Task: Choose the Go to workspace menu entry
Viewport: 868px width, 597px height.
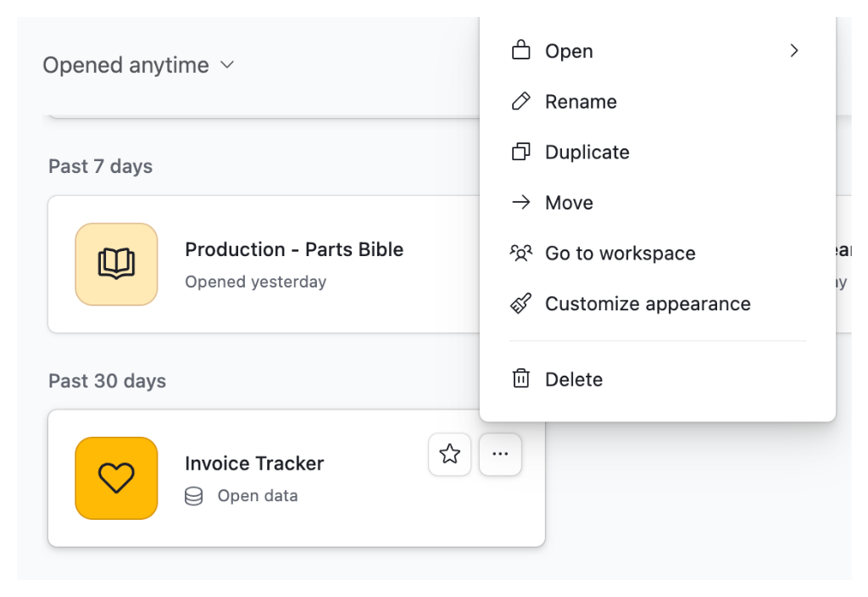Action: [x=620, y=254]
